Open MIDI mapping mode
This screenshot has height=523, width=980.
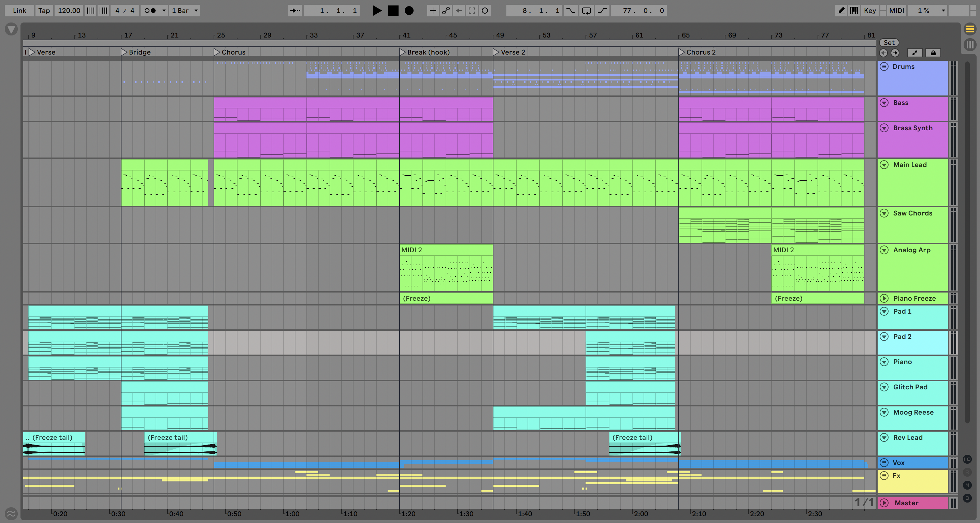coord(896,11)
